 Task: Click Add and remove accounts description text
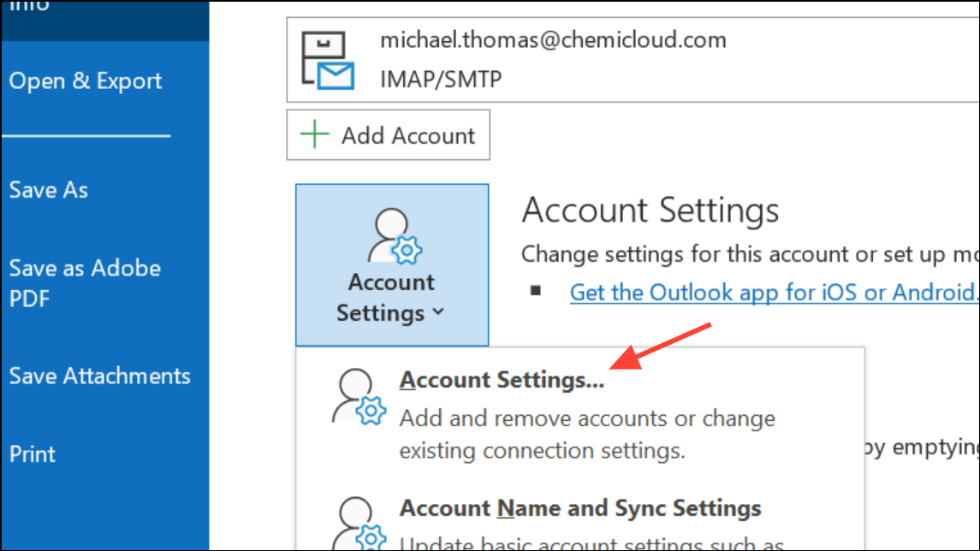click(587, 434)
